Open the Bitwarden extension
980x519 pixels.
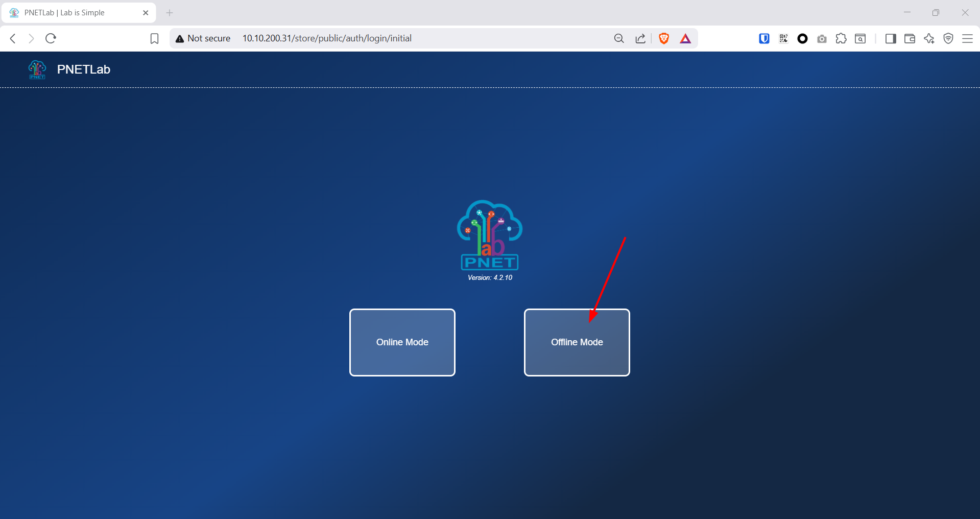pyautogui.click(x=764, y=38)
